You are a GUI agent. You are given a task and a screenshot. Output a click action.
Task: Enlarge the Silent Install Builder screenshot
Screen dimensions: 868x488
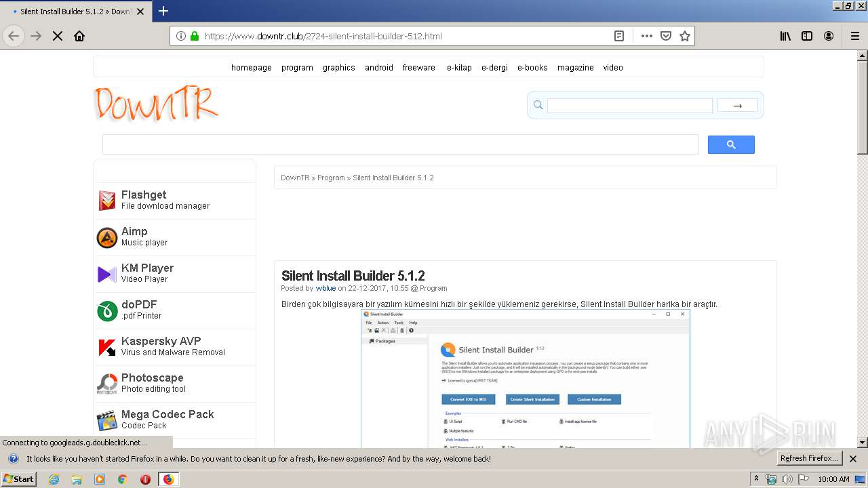526,378
